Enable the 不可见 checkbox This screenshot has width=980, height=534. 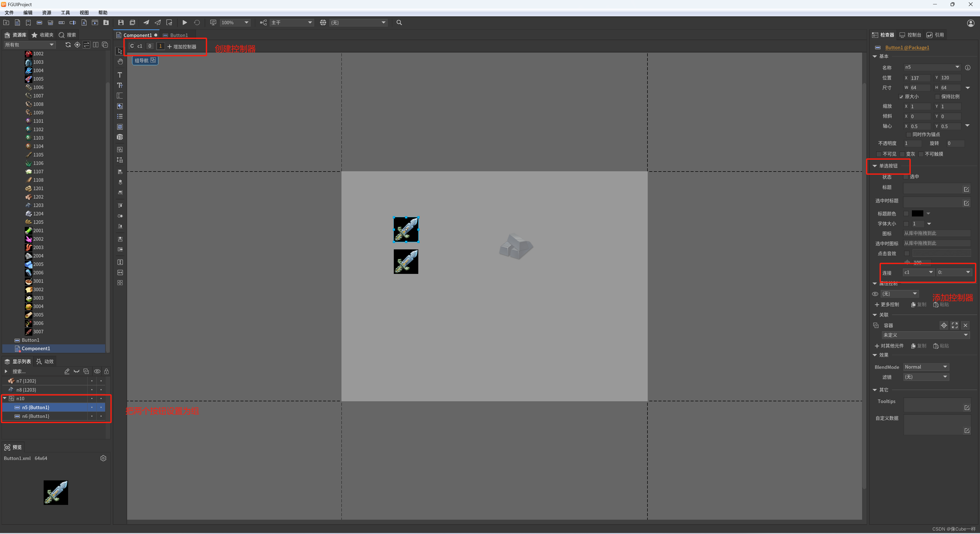(878, 154)
